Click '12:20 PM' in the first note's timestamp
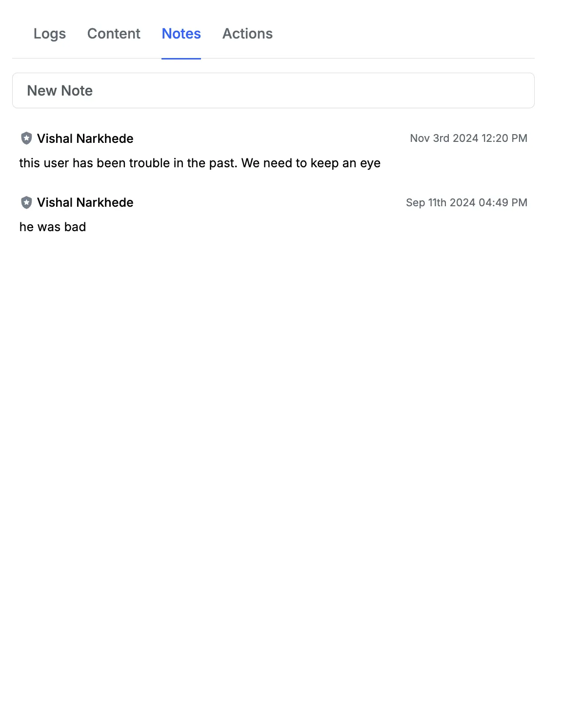This screenshot has height=728, width=563. (x=504, y=138)
